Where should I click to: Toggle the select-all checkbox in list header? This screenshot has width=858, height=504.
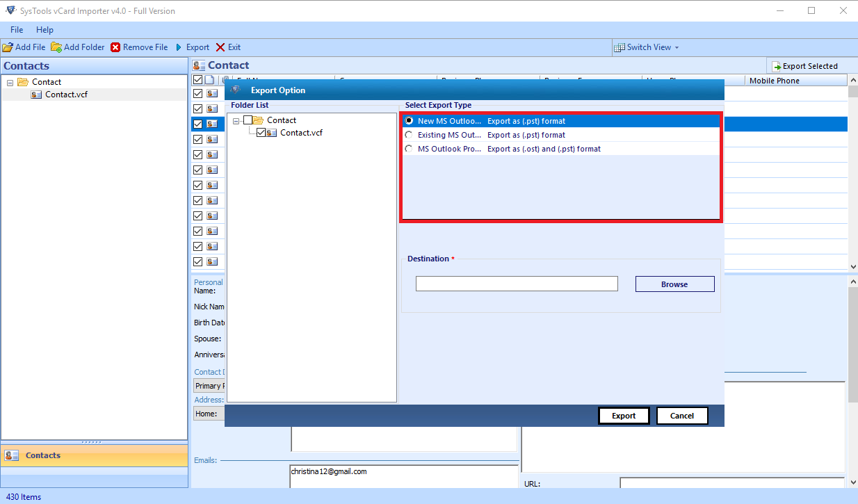tap(197, 81)
